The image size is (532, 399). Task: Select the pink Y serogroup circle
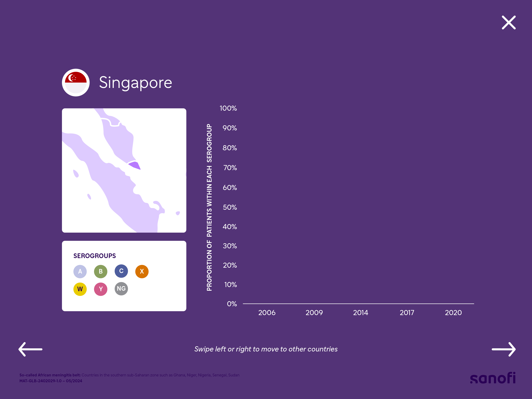(101, 289)
